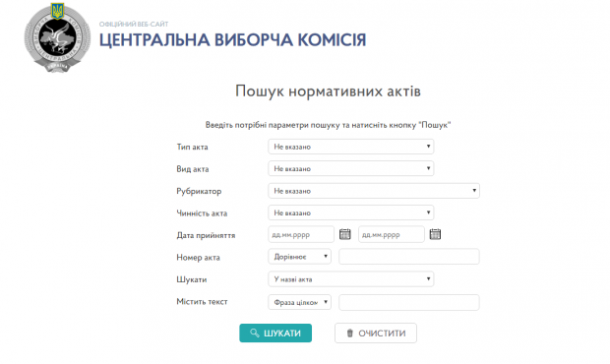Image resolution: width=610 pixels, height=364 pixels.
Task: Focus the start date дд.мм.рррр field
Action: point(301,234)
